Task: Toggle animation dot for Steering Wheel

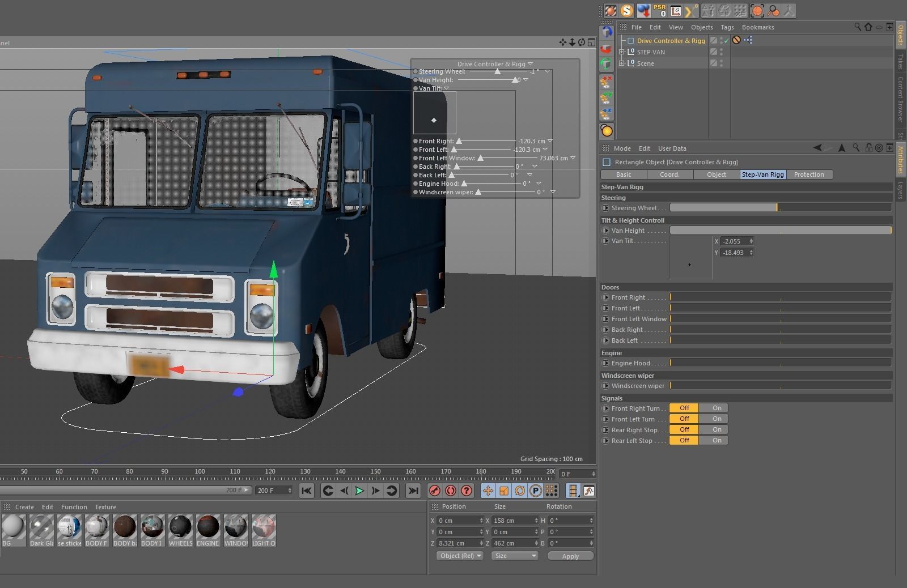Action: (x=605, y=208)
